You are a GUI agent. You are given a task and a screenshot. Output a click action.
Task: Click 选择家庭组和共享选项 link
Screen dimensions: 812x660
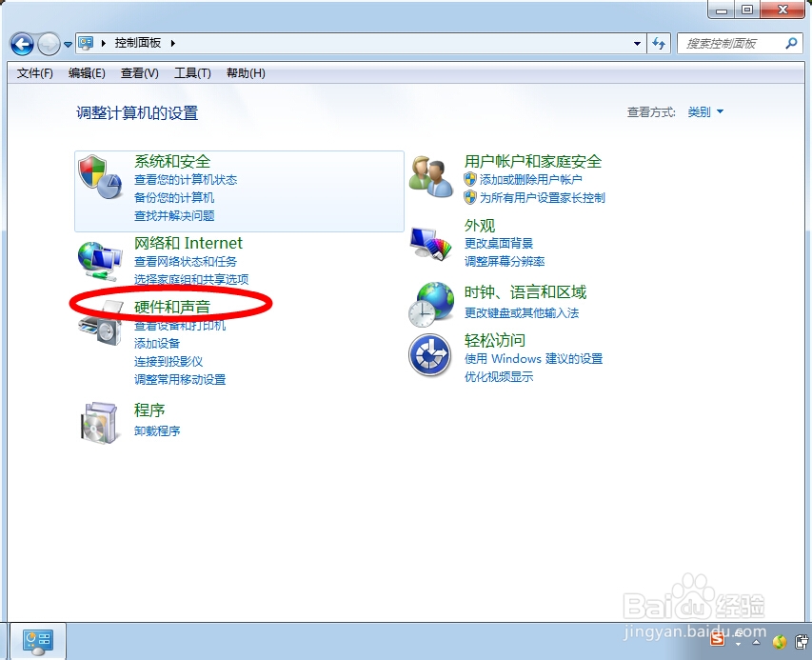tap(191, 279)
